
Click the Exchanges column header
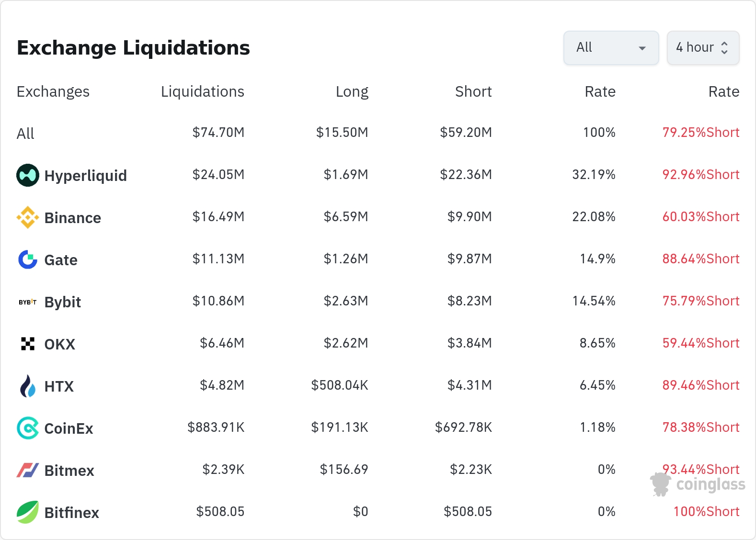53,91
